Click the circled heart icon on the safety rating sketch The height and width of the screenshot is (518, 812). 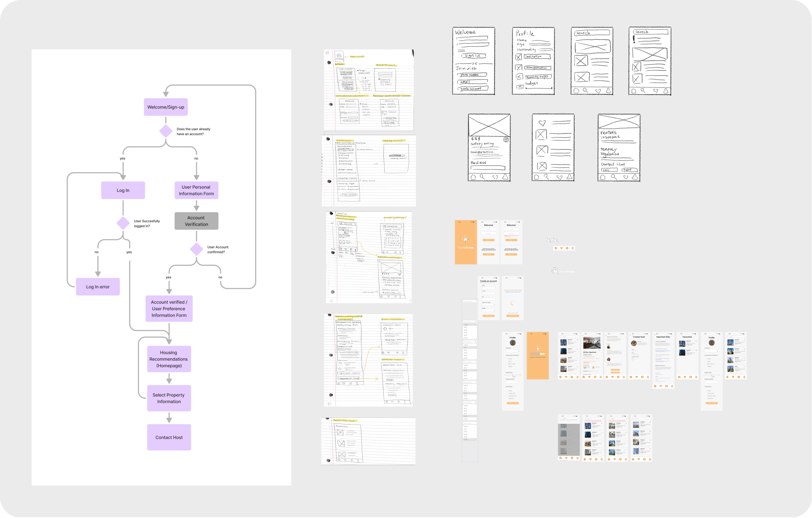pyautogui.click(x=506, y=140)
